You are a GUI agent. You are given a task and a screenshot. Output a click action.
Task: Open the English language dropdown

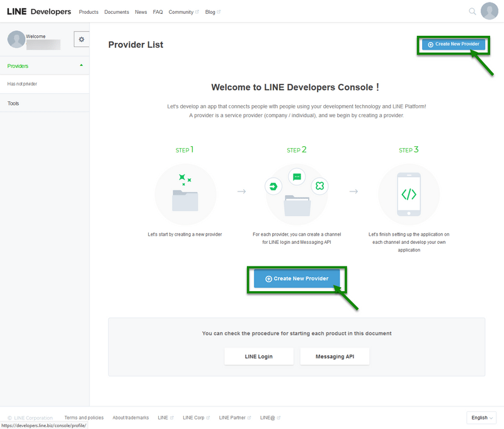point(481,418)
